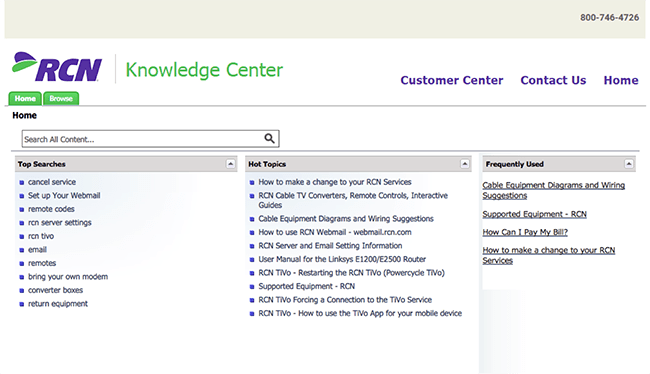650x374 pixels.
Task: Open 'Supported Equipment - RCN' hot topic
Action: (307, 287)
